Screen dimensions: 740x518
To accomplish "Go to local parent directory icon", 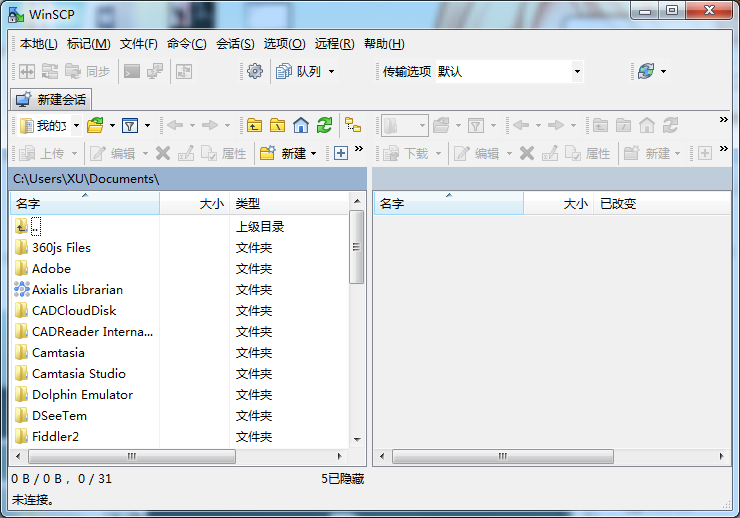I will (255, 125).
